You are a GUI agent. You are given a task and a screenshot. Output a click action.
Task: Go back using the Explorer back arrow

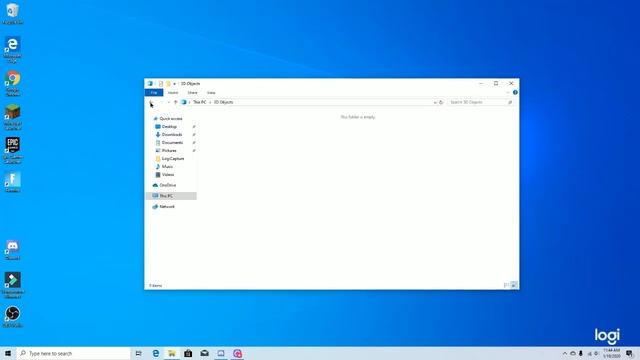point(151,102)
